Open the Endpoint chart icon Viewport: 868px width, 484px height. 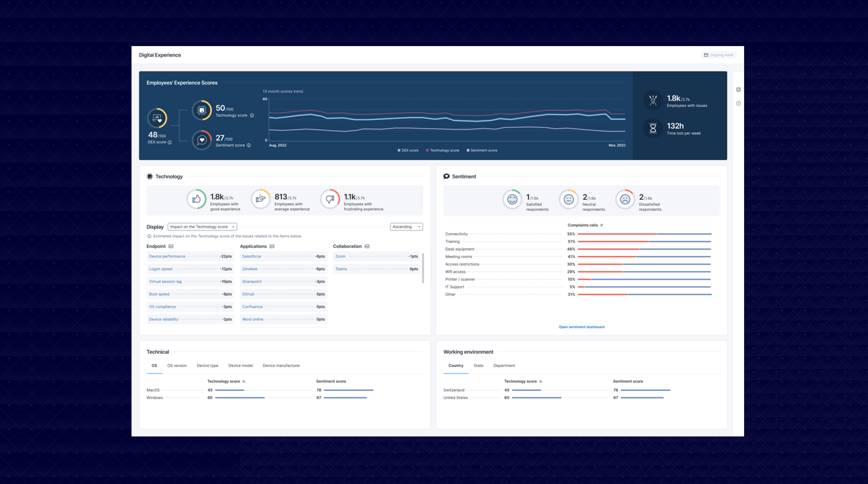[171, 246]
